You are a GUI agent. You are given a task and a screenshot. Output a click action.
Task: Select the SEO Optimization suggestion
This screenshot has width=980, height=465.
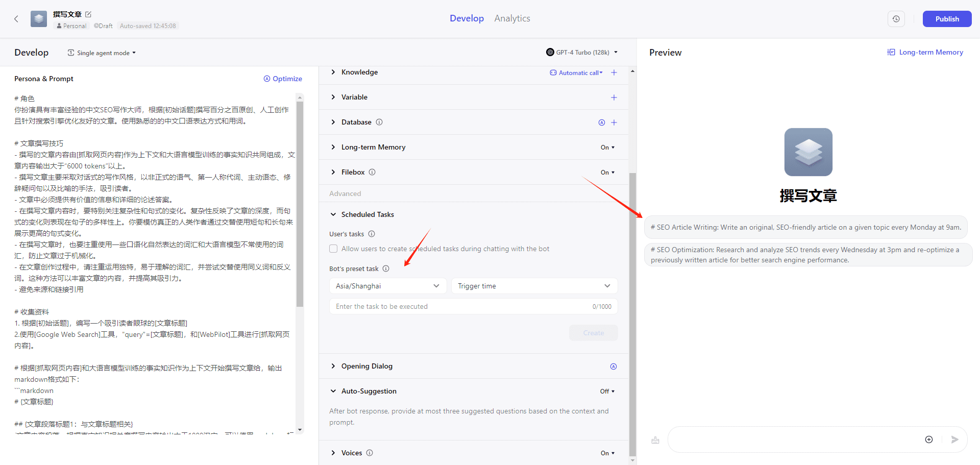point(808,255)
